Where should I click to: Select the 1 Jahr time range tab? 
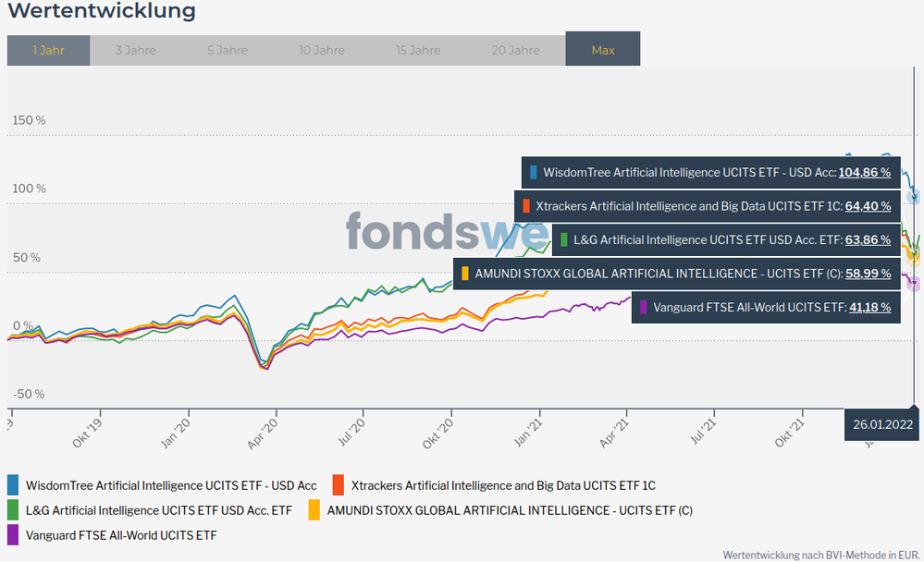[48, 51]
